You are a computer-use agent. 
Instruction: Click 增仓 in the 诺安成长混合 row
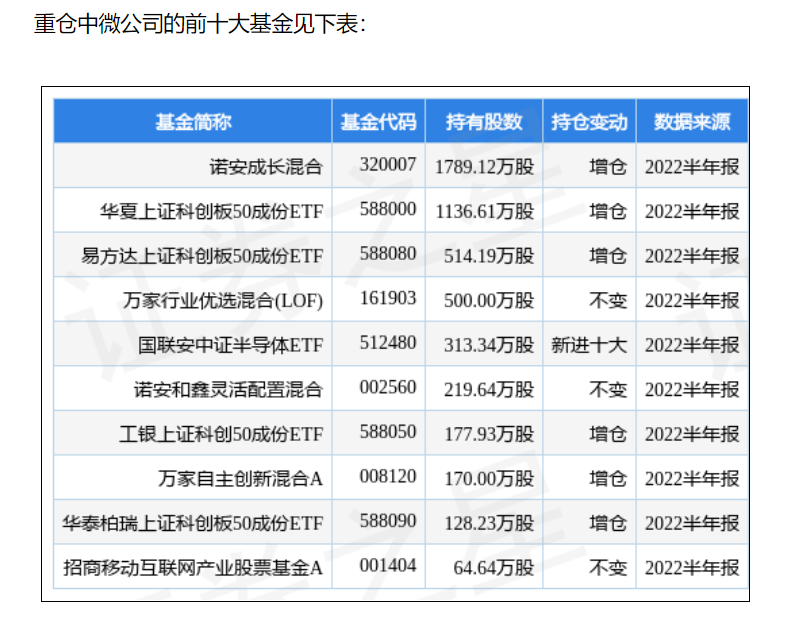[608, 167]
